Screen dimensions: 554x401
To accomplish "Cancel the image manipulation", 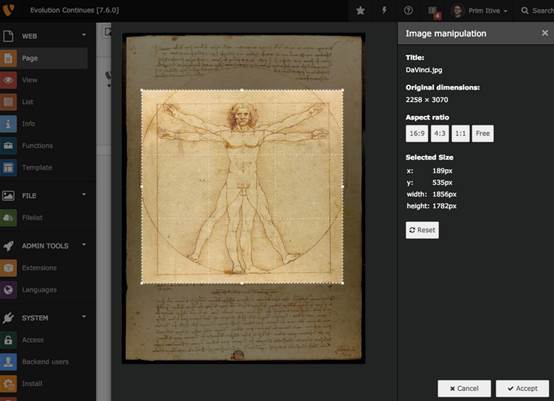I will (464, 389).
